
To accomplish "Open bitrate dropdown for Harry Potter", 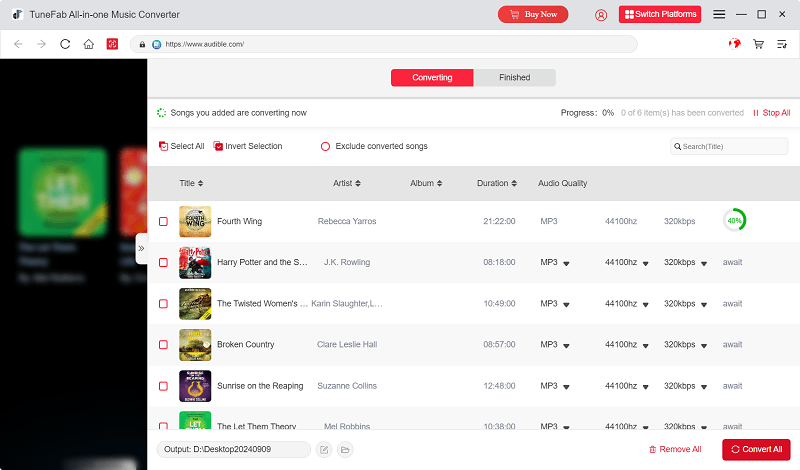I will click(x=704, y=263).
